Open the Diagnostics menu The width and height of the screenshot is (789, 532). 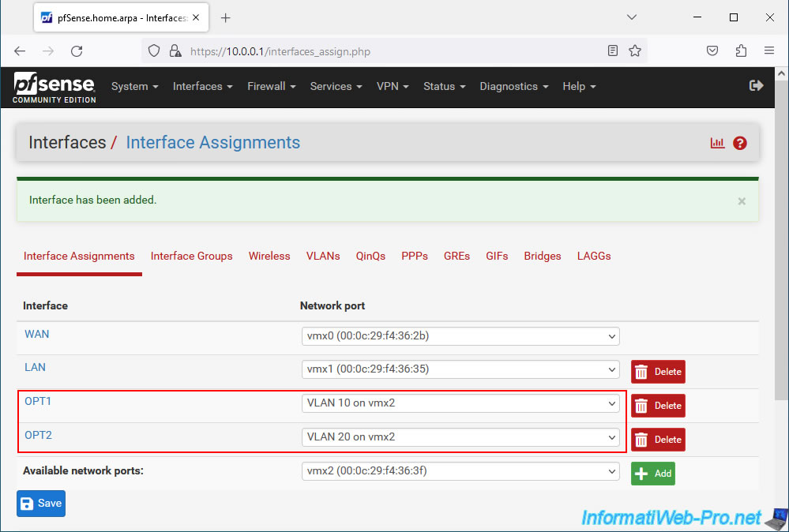coord(513,86)
